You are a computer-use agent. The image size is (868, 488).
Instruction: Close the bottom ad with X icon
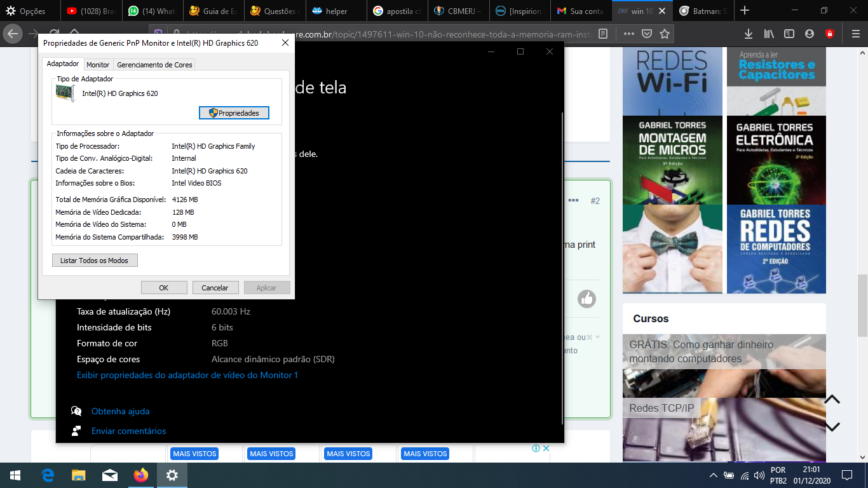[x=546, y=448]
